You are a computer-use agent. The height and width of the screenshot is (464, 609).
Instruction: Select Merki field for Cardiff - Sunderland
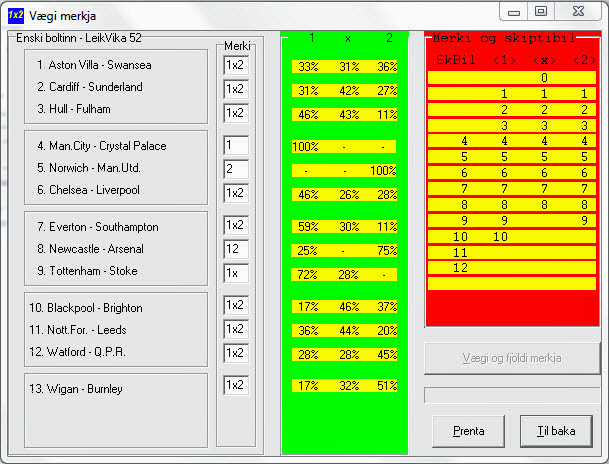click(236, 89)
